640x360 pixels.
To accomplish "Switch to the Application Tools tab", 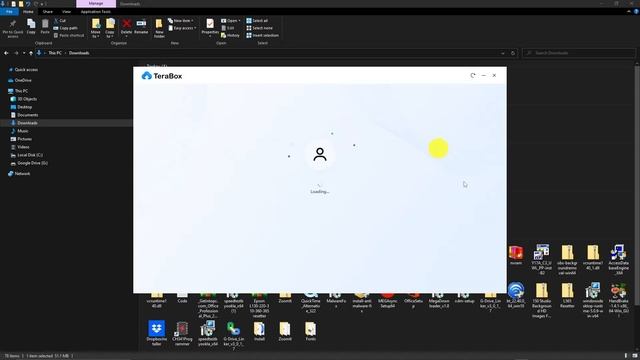I will (x=96, y=12).
